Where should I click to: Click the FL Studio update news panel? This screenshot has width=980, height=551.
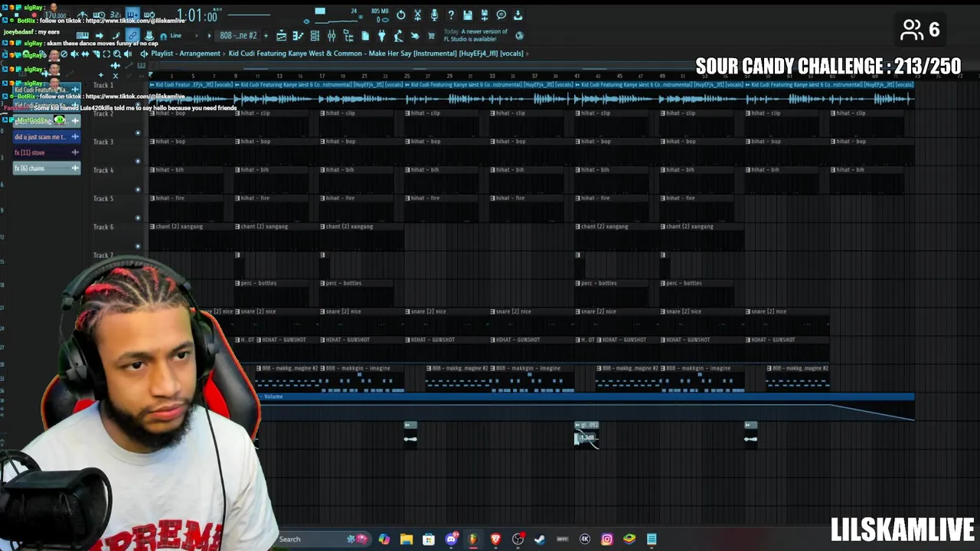(x=475, y=35)
